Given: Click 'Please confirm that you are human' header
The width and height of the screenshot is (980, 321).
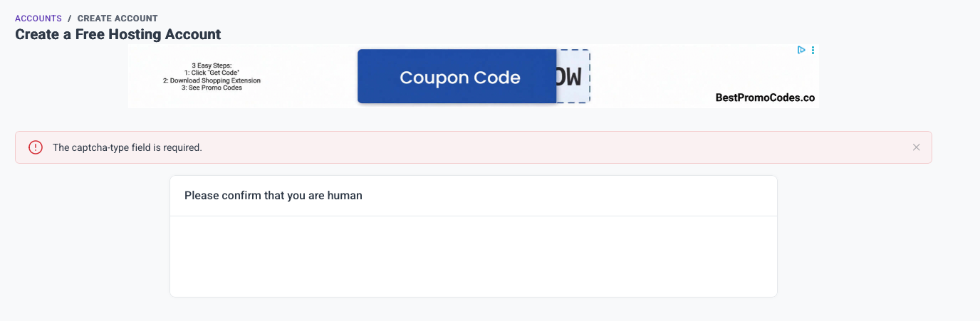Looking at the screenshot, I should click(273, 196).
